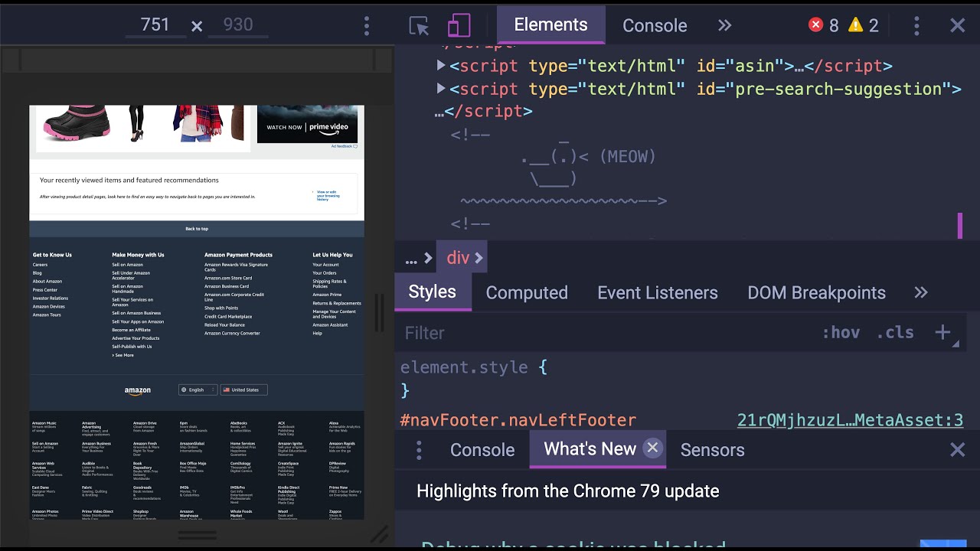Screen dimensions: 980x551
Task: Activate the inspect element picker icon
Action: (419, 26)
